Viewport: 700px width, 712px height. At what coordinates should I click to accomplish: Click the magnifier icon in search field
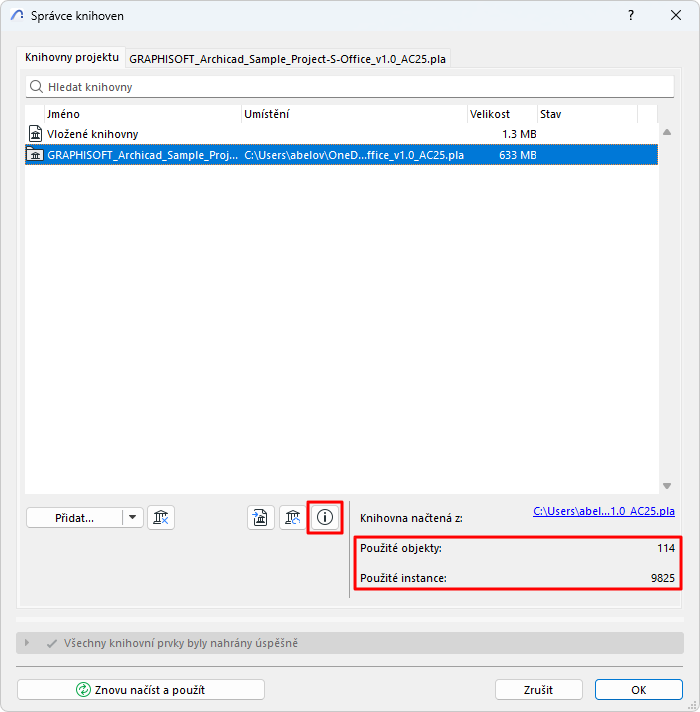pyautogui.click(x=36, y=86)
